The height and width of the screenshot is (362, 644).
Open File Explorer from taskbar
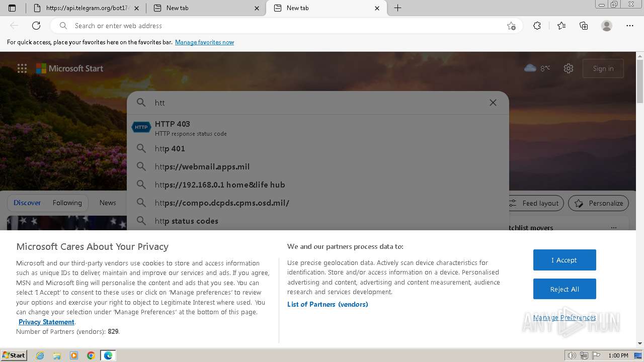(x=57, y=355)
